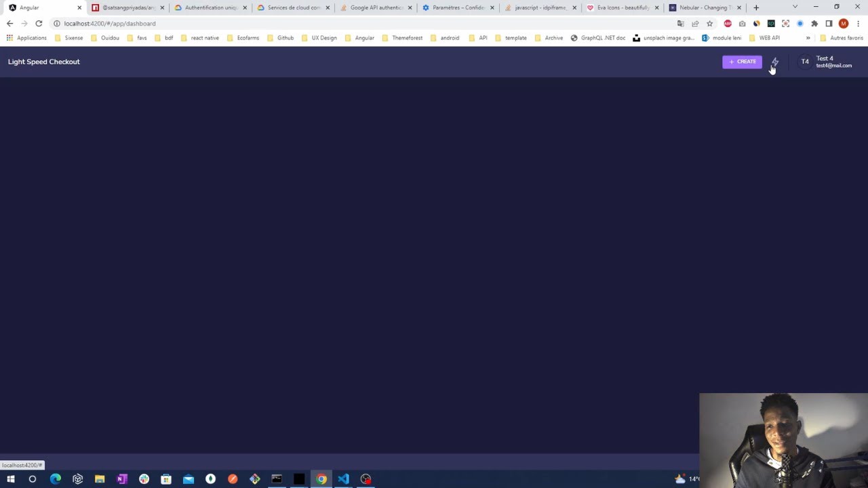
Task: Click the camera screenshot extension icon
Action: (742, 24)
